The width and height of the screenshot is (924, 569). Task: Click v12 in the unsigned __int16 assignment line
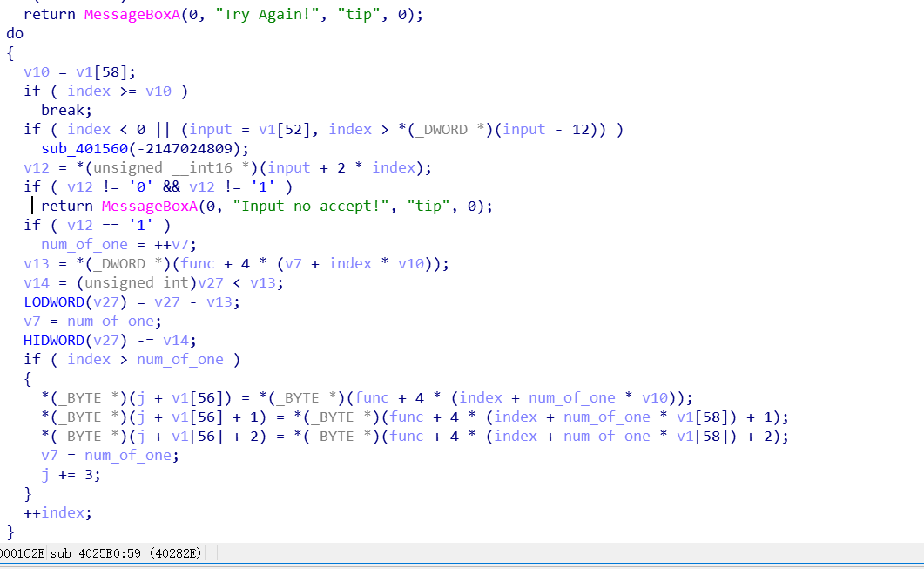(x=36, y=167)
